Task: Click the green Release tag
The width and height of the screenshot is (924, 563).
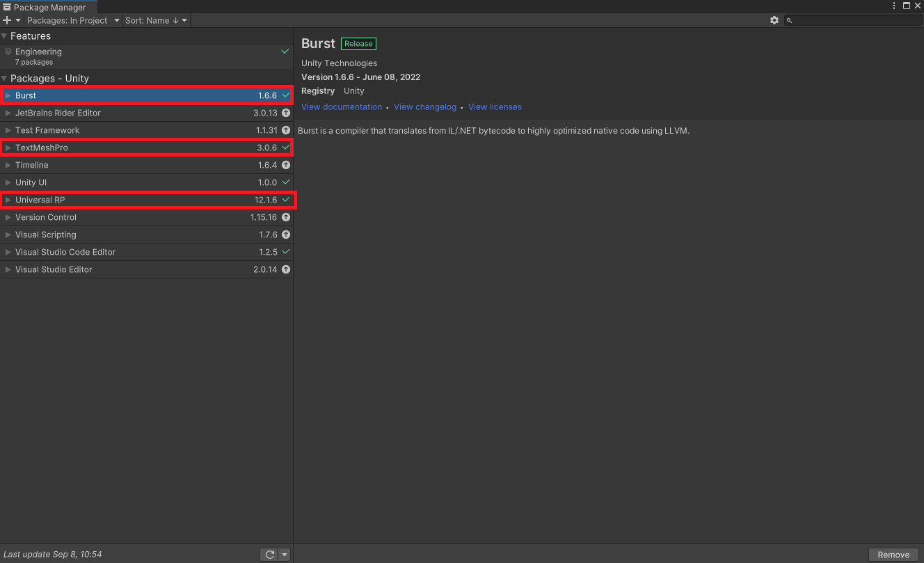Action: coord(358,44)
